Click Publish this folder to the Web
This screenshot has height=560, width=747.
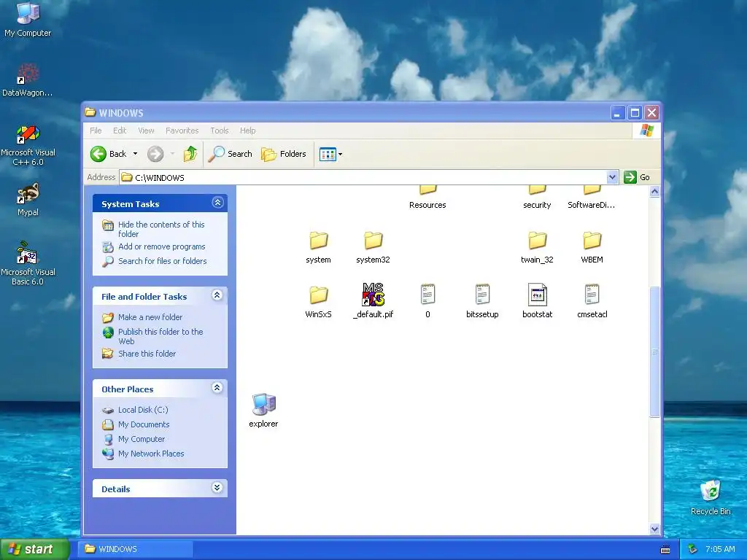pos(160,336)
